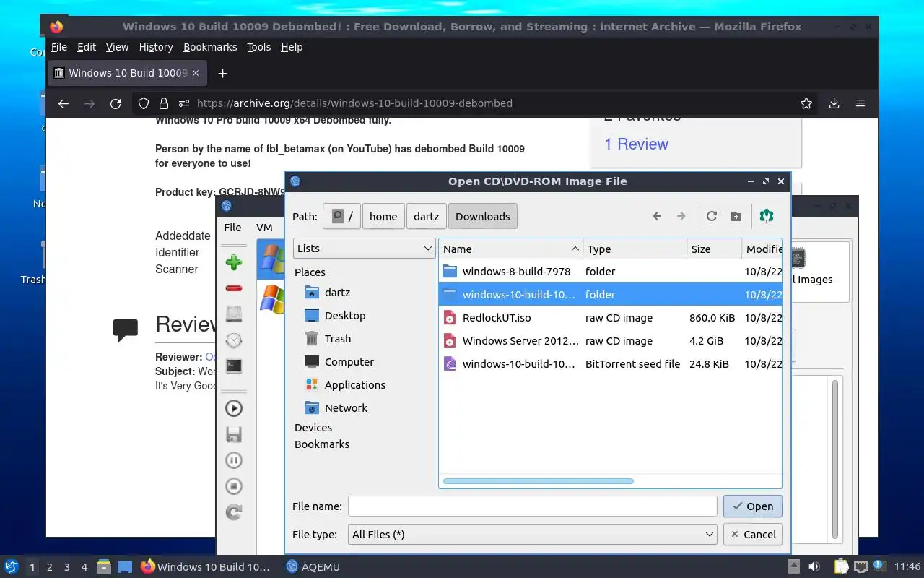The height and width of the screenshot is (578, 924).
Task: Click the drive icon below the red minus in AQEMU
Action: coord(233,314)
